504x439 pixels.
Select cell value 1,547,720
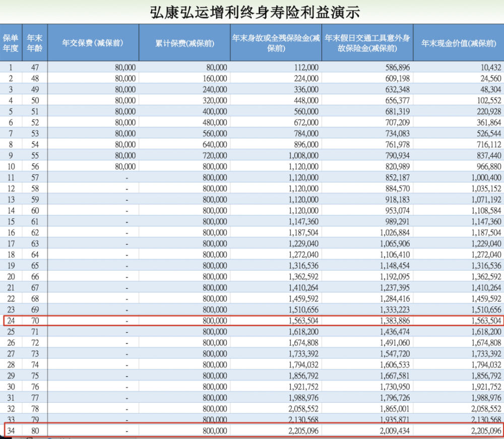(395, 353)
